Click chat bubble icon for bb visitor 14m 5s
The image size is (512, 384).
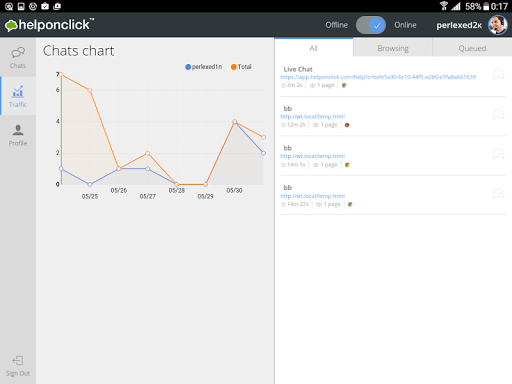[x=498, y=154]
